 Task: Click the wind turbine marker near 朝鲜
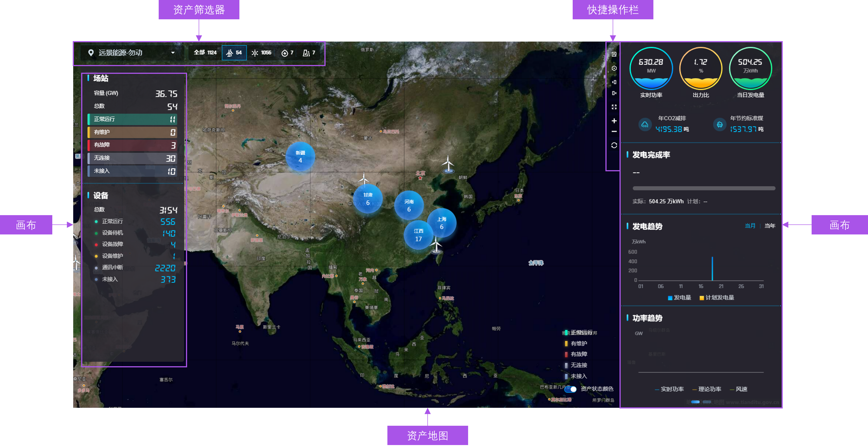[448, 165]
